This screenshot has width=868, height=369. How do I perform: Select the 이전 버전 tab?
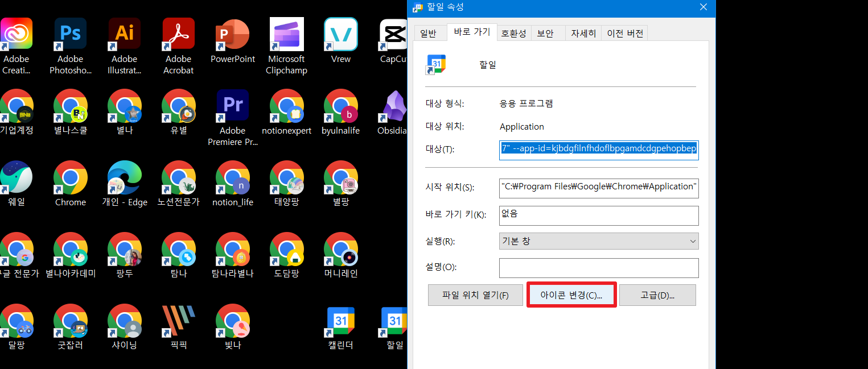[624, 33]
